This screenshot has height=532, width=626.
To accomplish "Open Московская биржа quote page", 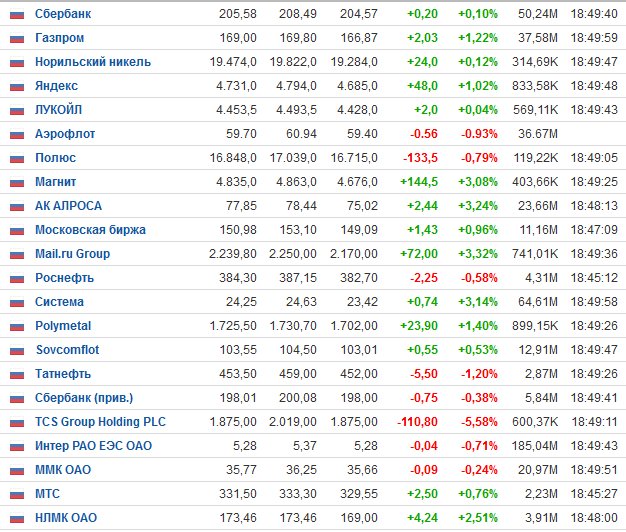I will pos(90,229).
